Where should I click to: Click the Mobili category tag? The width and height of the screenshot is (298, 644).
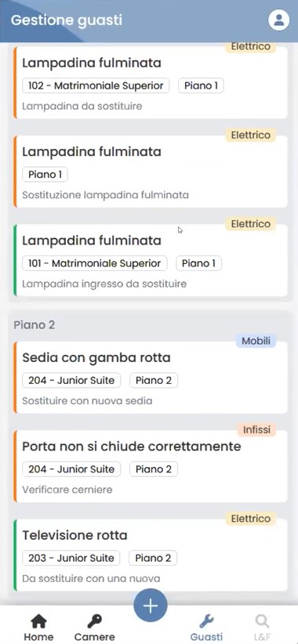tap(256, 341)
